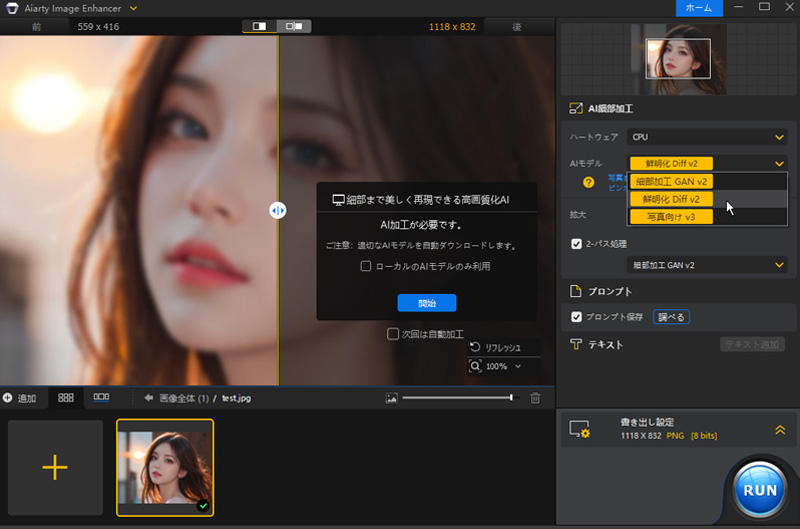This screenshot has width=800, height=529.
Task: Click the back arrow before 画像全体
Action: pyautogui.click(x=149, y=398)
